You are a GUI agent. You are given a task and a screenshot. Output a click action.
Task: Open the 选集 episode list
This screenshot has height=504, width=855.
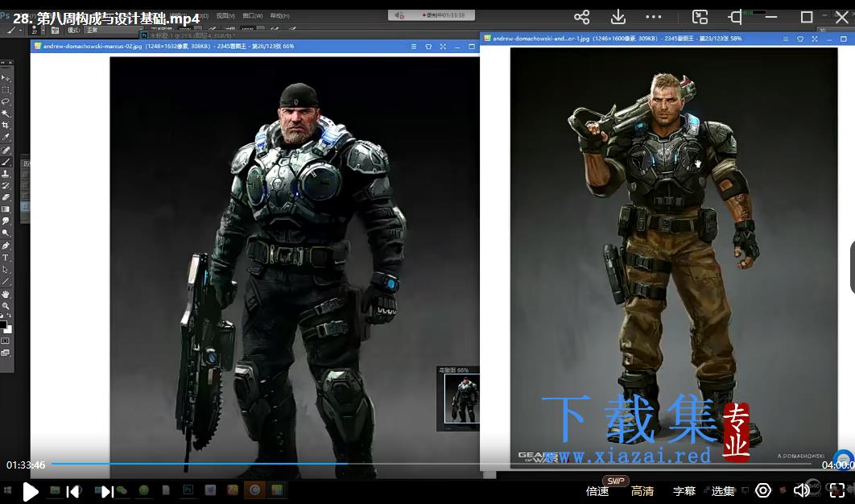(x=723, y=491)
